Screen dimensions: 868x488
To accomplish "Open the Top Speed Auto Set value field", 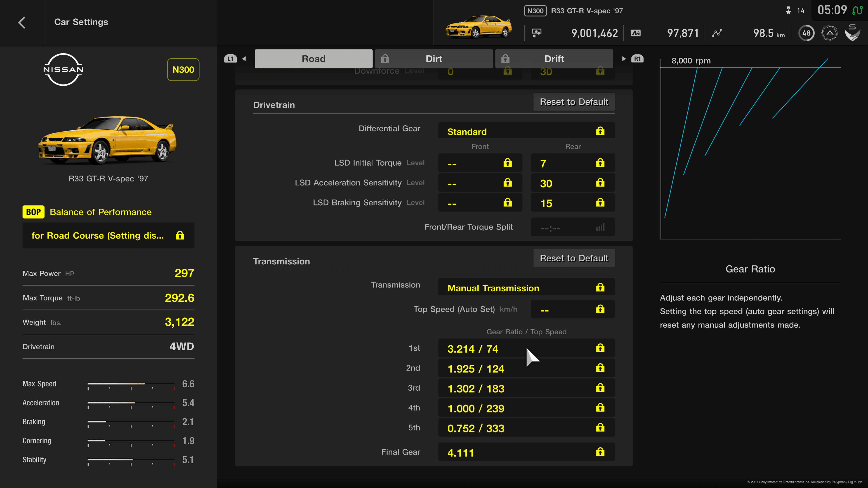I will tap(573, 309).
